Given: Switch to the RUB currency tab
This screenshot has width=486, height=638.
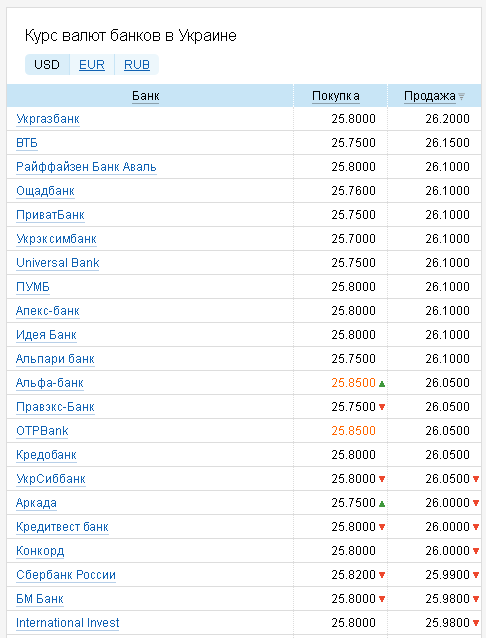Looking at the screenshot, I should tap(137, 65).
